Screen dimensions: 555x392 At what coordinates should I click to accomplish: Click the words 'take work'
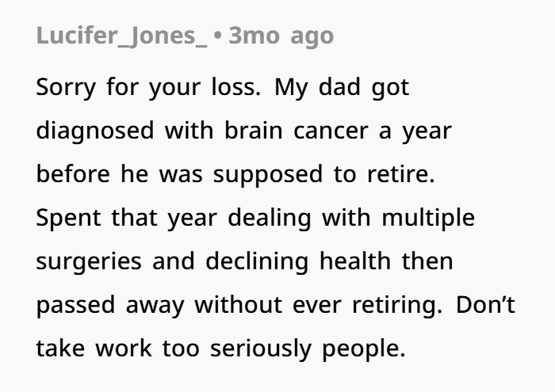tap(94, 348)
